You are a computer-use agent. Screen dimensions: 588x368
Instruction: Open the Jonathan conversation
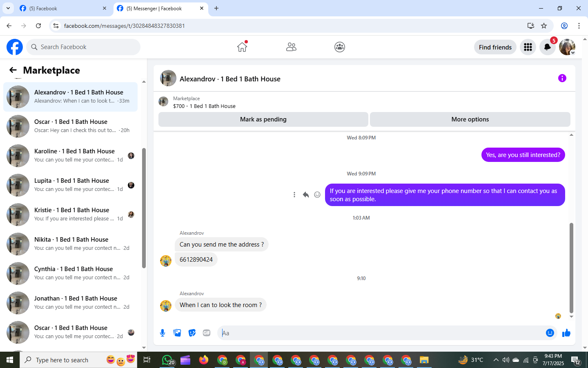coord(71,303)
